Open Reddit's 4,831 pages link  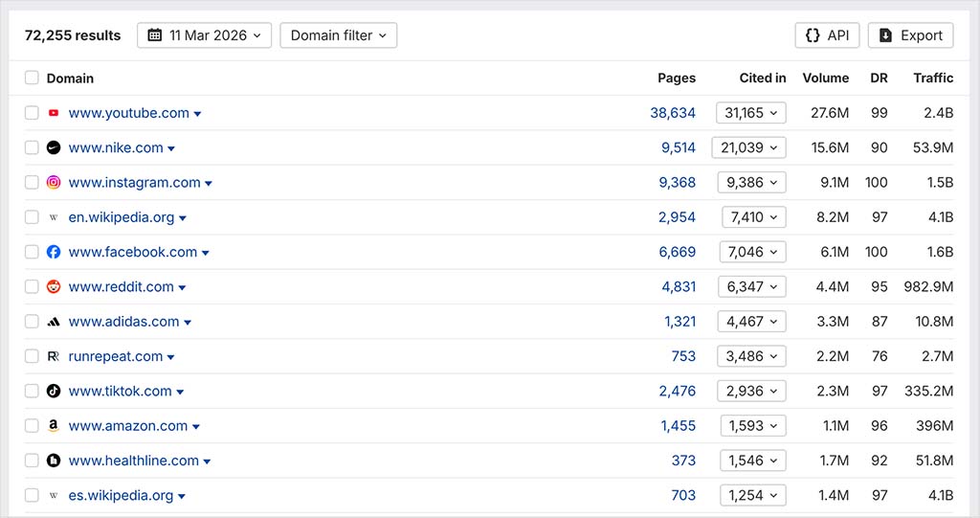(679, 286)
